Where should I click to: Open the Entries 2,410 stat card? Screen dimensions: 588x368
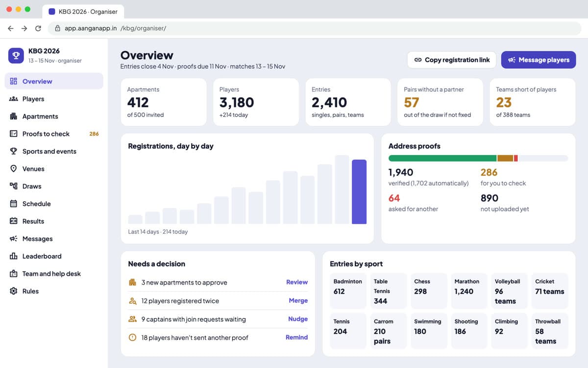(348, 102)
